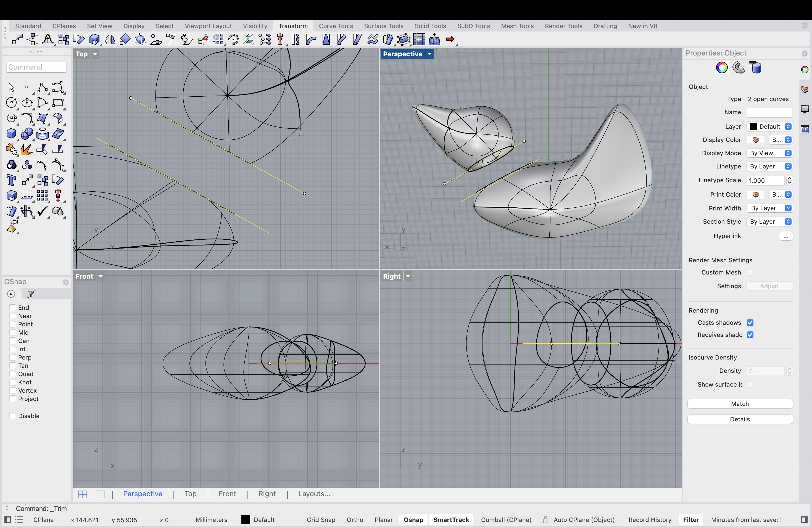Image resolution: width=812 pixels, height=528 pixels.
Task: Switch to the Surface Tools toolbar tab
Action: point(383,26)
